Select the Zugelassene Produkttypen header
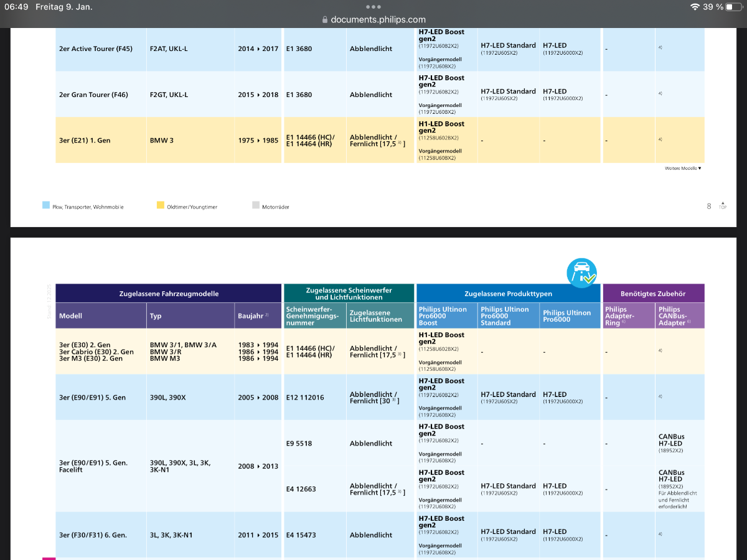747x560 pixels. tap(508, 293)
